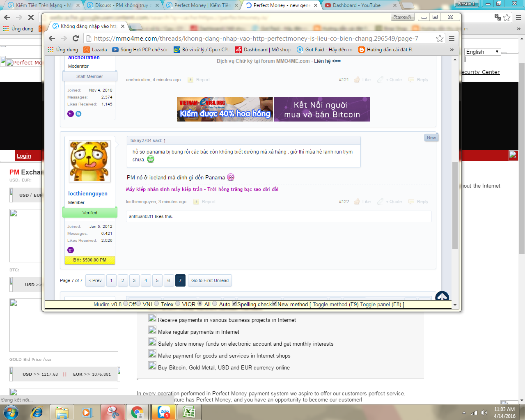
Task: Click Login link on Perfect Money page
Action: click(x=24, y=156)
